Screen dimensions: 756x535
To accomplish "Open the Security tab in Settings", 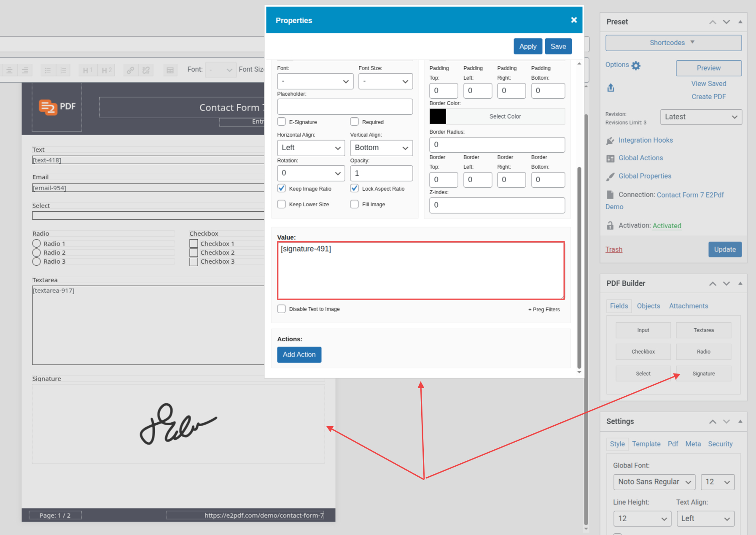I will [x=720, y=444].
